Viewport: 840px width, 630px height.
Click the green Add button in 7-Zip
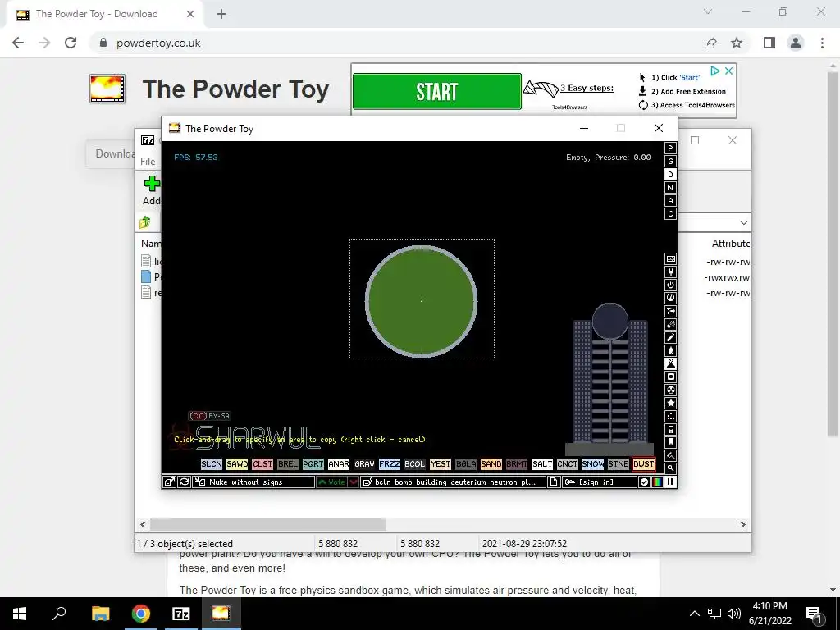[152, 190]
